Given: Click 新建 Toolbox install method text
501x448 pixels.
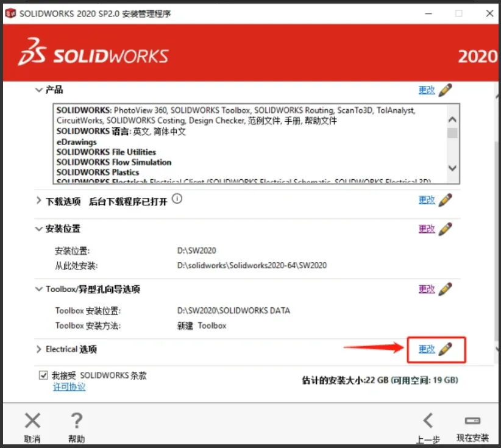Looking at the screenshot, I should [202, 325].
